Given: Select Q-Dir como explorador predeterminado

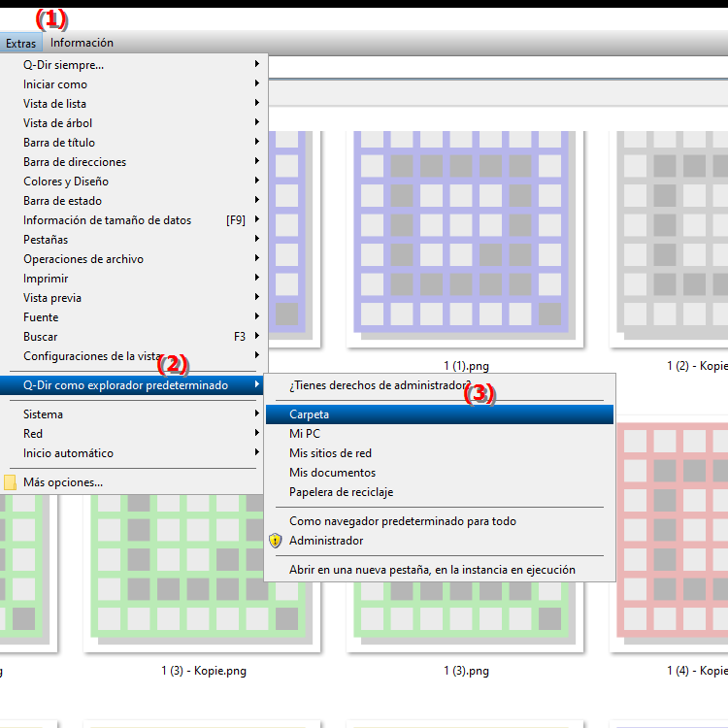Looking at the screenshot, I should (132, 385).
